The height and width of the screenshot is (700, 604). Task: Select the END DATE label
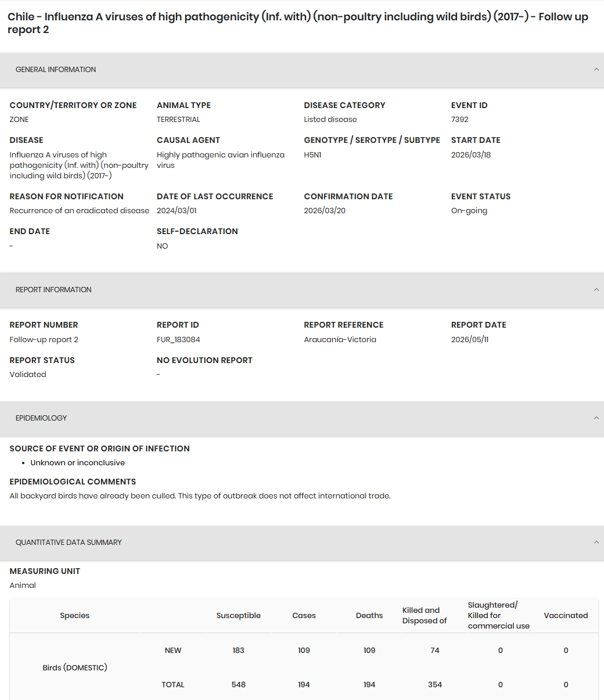[x=30, y=232]
